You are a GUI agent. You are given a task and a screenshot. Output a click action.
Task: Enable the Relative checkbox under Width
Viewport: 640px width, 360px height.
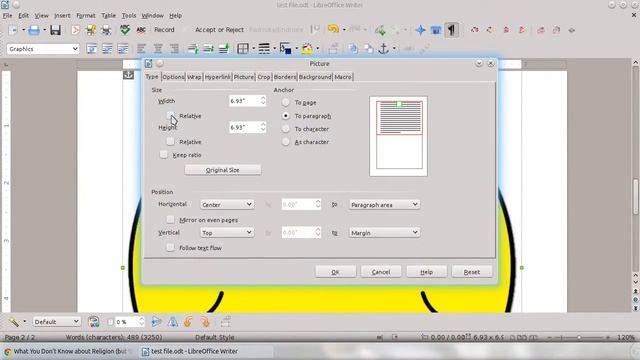170,116
